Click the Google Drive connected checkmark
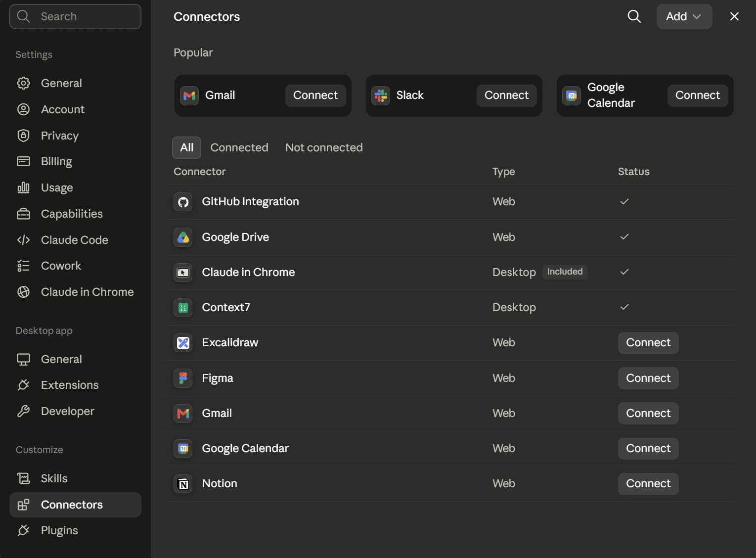Screen dimensions: 756x558 click(624, 237)
